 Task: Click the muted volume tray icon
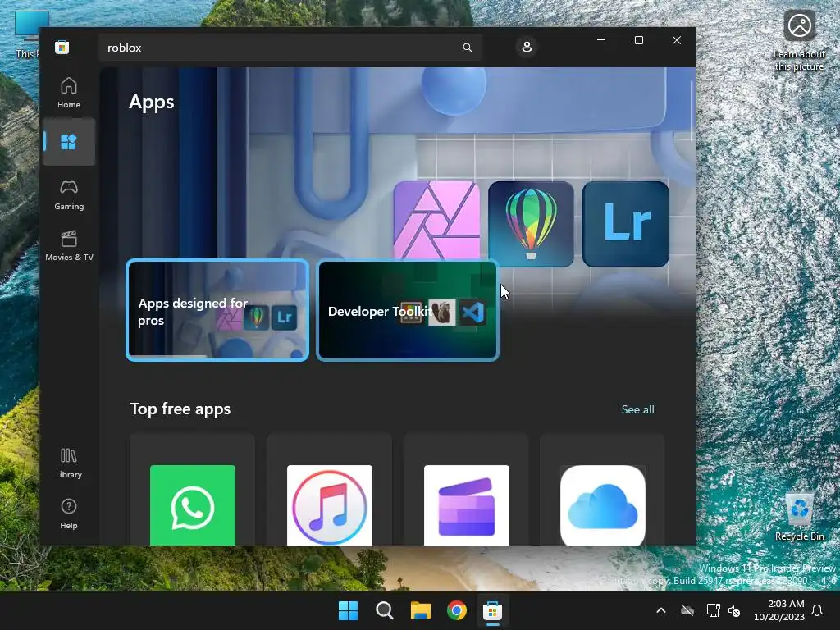734,610
